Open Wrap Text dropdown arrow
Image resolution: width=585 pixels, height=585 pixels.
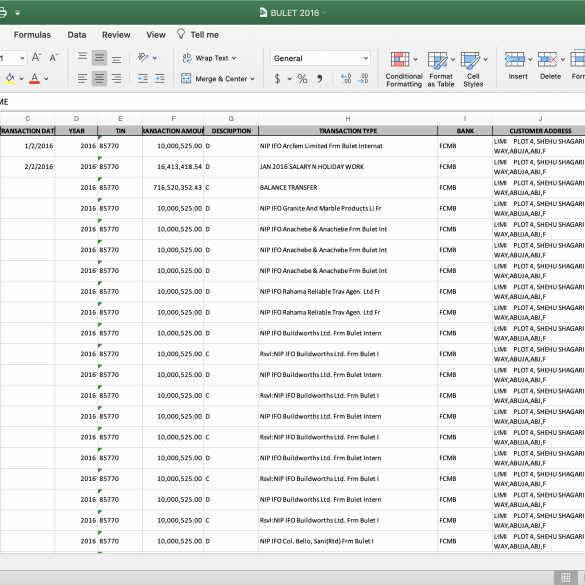tap(234, 58)
